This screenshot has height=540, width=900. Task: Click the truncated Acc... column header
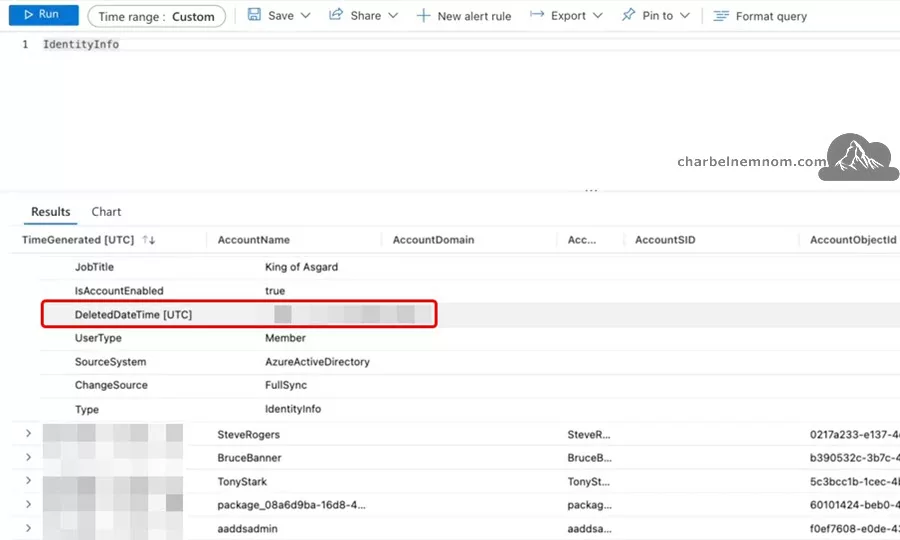tap(581, 240)
